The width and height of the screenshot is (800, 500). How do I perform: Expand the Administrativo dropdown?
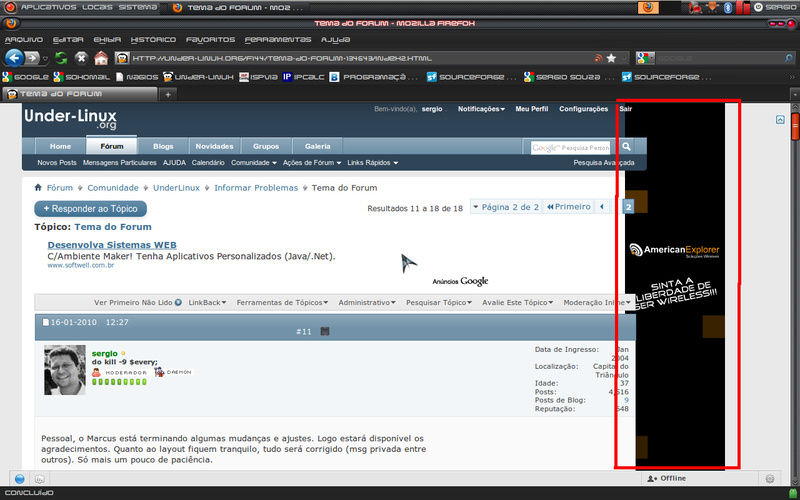click(x=367, y=303)
